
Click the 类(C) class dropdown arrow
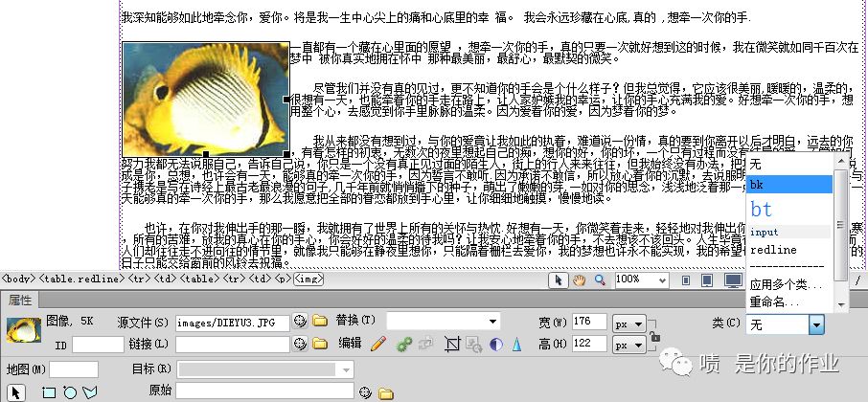coord(816,324)
